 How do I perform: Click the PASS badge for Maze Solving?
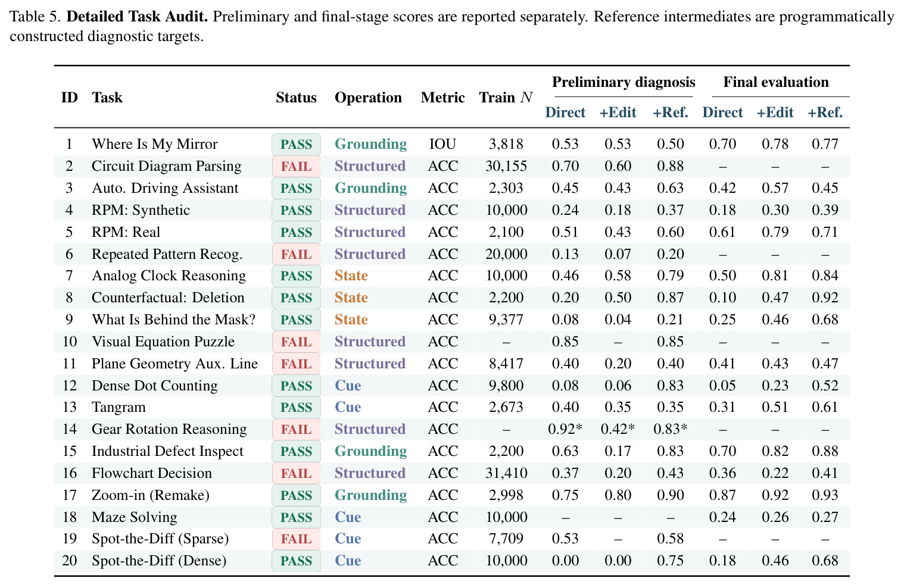[x=296, y=517]
